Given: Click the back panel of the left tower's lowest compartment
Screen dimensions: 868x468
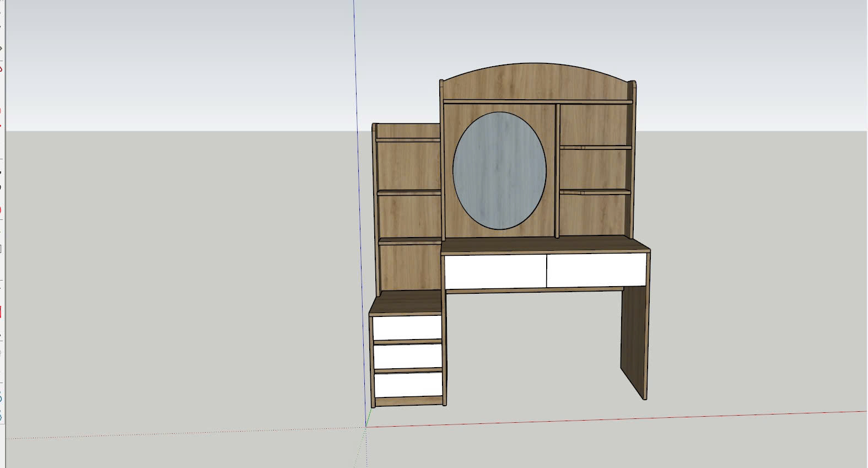Looking at the screenshot, I should click(410, 267).
